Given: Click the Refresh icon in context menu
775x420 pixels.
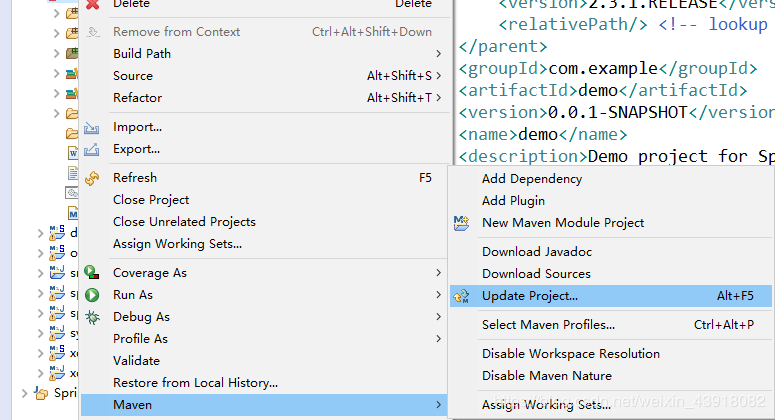Looking at the screenshot, I should pos(93,178).
